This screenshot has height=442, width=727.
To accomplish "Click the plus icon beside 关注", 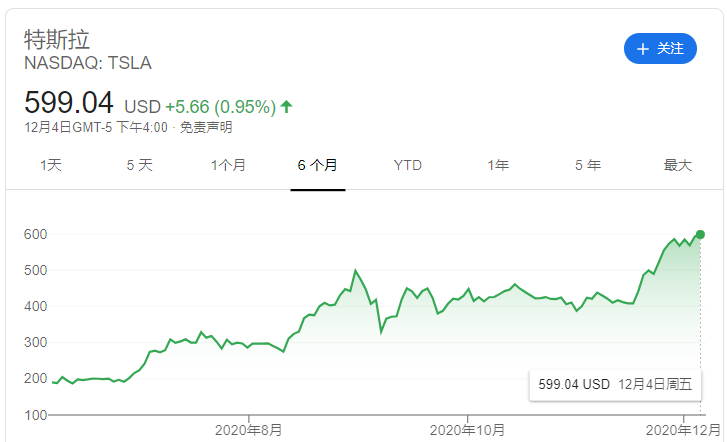I will (643, 48).
